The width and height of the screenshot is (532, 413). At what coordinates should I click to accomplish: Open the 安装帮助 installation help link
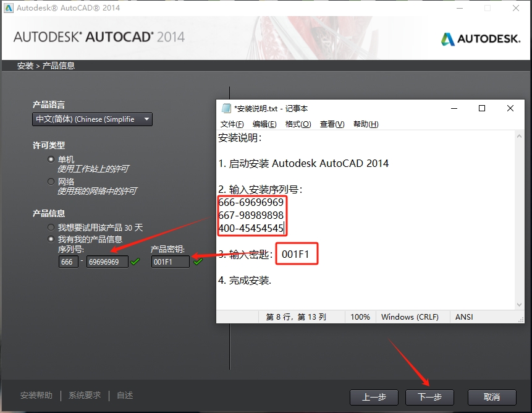click(36, 395)
